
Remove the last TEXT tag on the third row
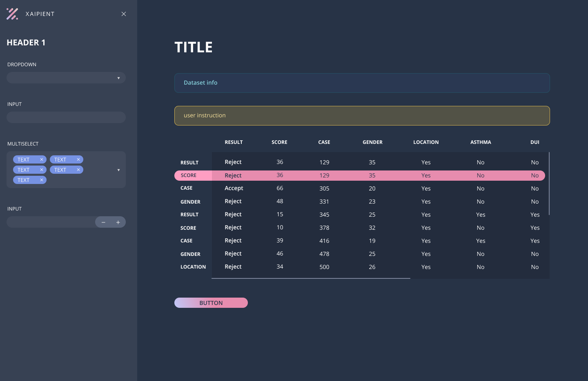[41, 180]
